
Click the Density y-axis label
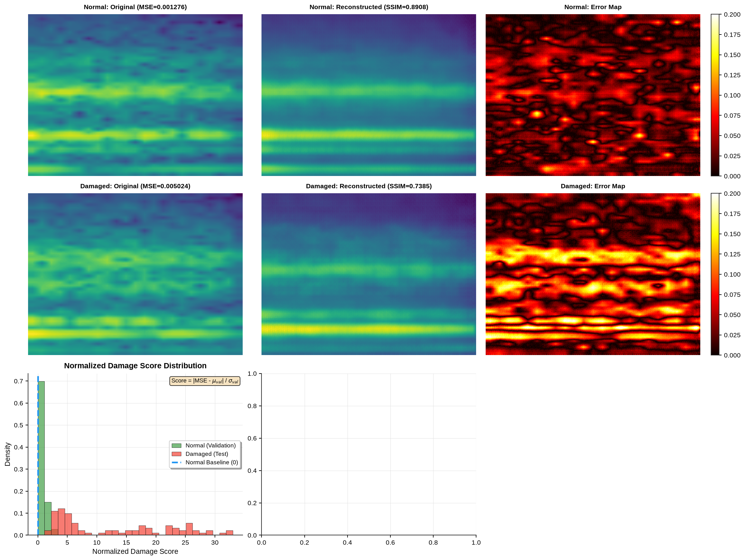click(x=7, y=454)
